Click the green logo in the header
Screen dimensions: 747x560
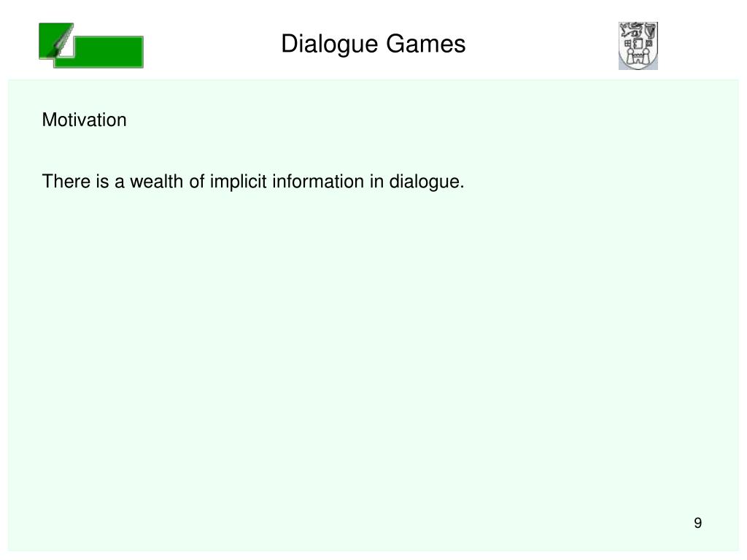(x=91, y=45)
